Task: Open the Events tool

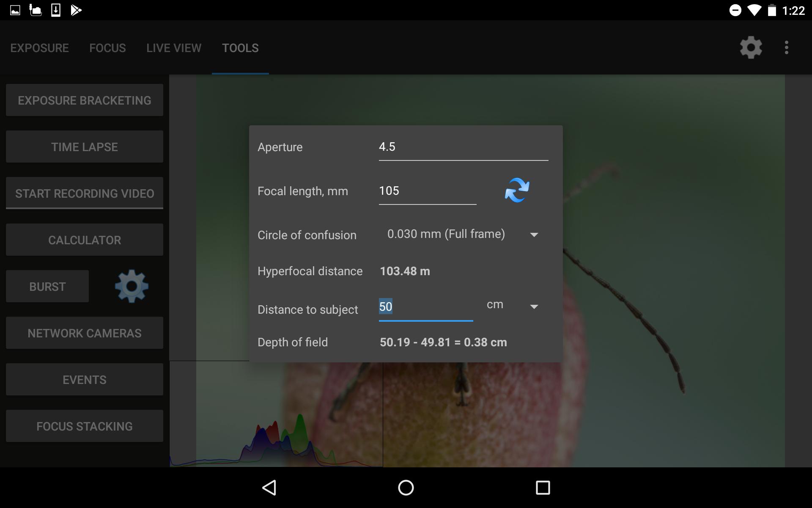Action: point(85,379)
